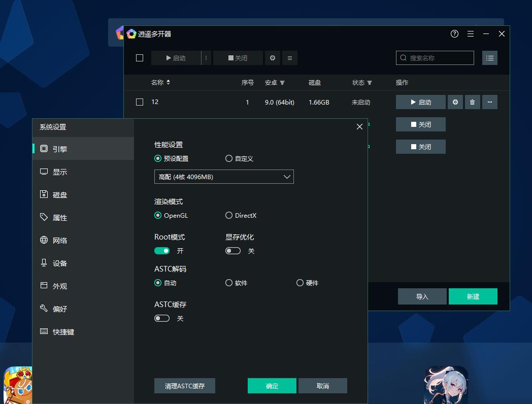Open the 网络 settings tab

pyautogui.click(x=60, y=241)
